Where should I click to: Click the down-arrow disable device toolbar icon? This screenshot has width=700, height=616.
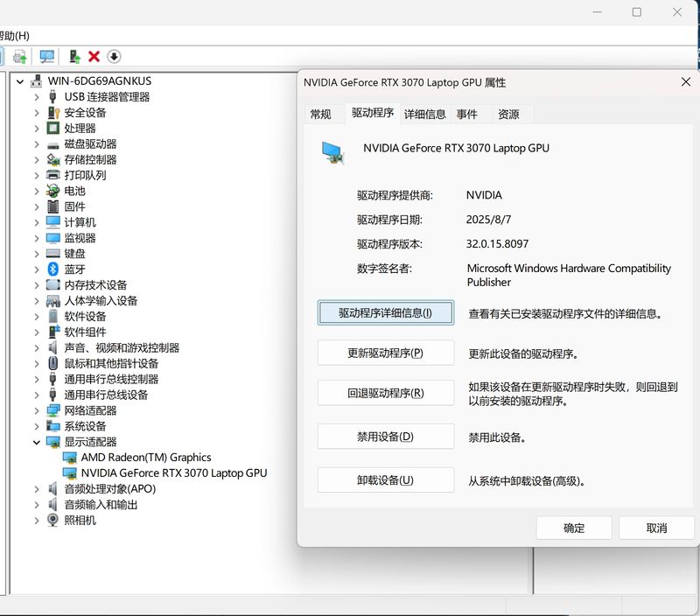pos(114,56)
